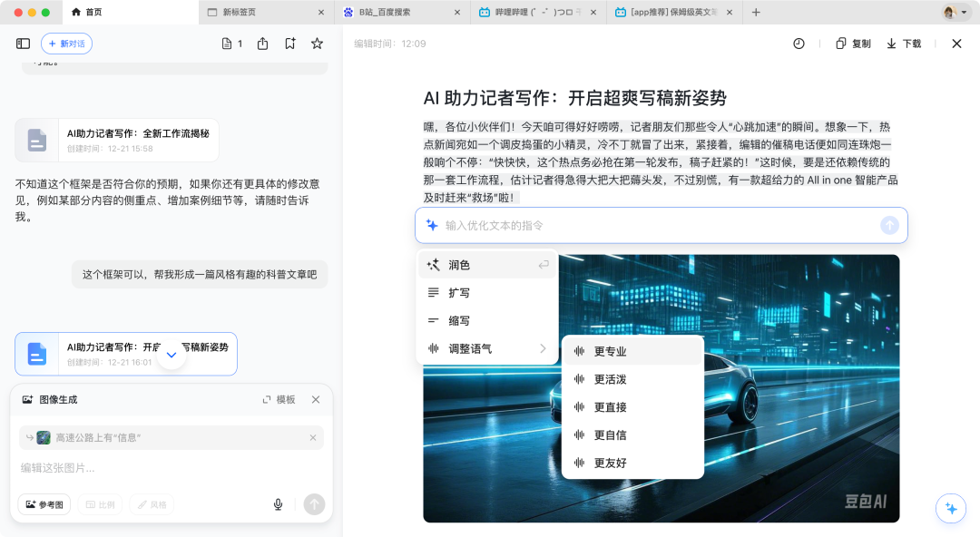Collapse the sidebar using the panel icon
Image resolution: width=980 pixels, height=537 pixels.
coord(21,44)
